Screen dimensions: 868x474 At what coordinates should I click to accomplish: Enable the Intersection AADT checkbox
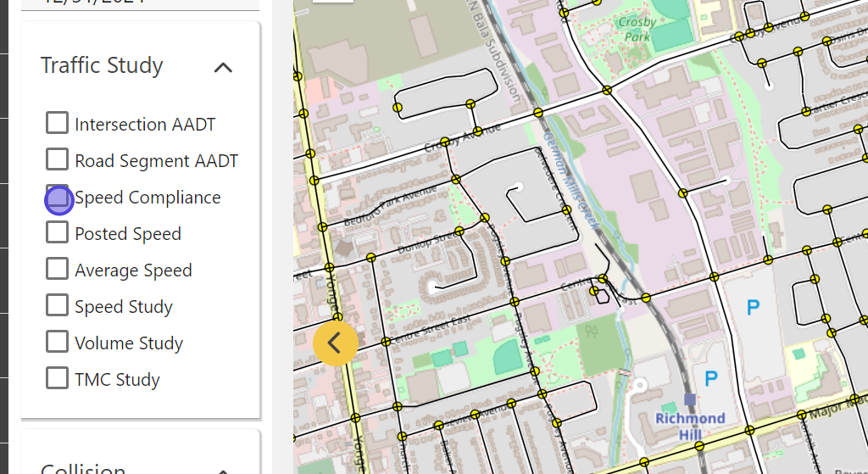(57, 123)
